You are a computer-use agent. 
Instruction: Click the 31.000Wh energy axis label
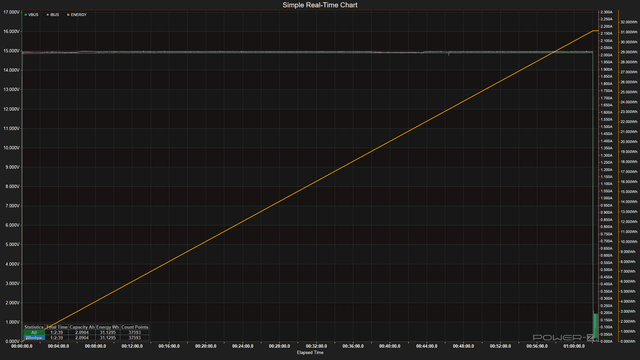[x=629, y=32]
